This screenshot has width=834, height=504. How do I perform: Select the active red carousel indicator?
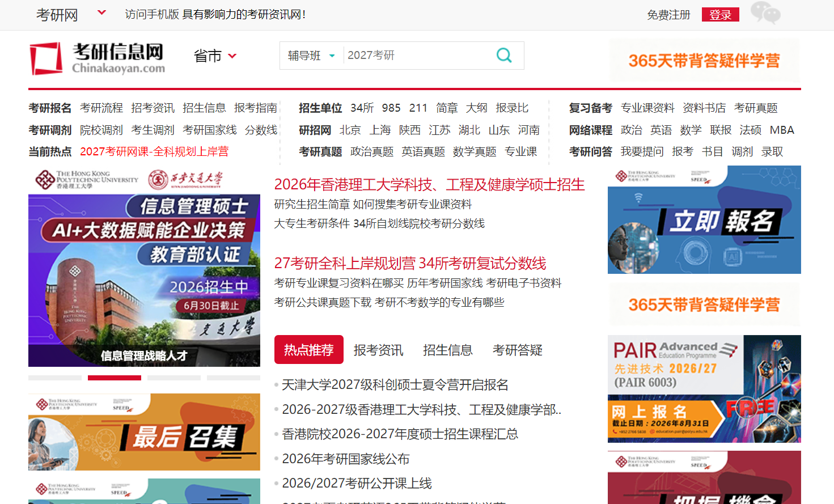pos(115,378)
